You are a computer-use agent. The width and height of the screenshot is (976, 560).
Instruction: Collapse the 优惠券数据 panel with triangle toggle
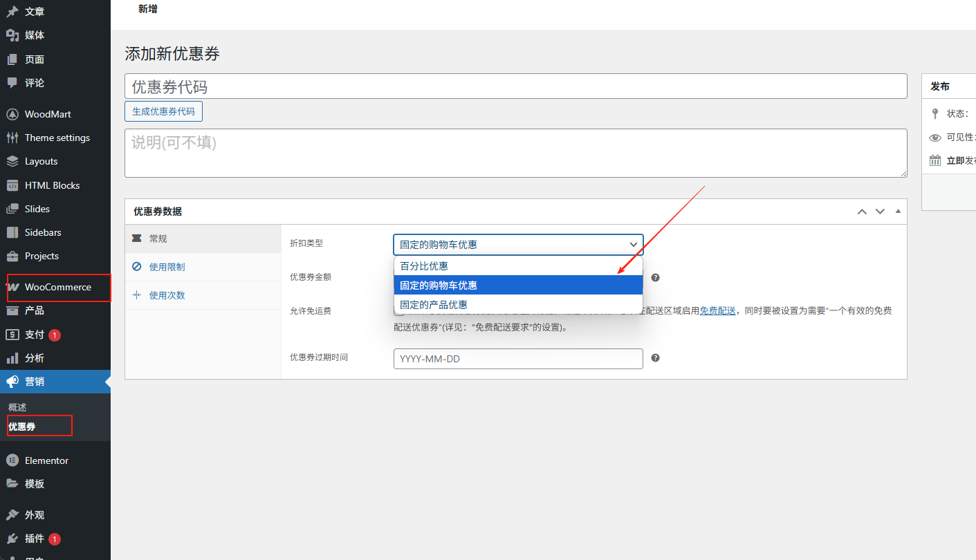point(898,212)
